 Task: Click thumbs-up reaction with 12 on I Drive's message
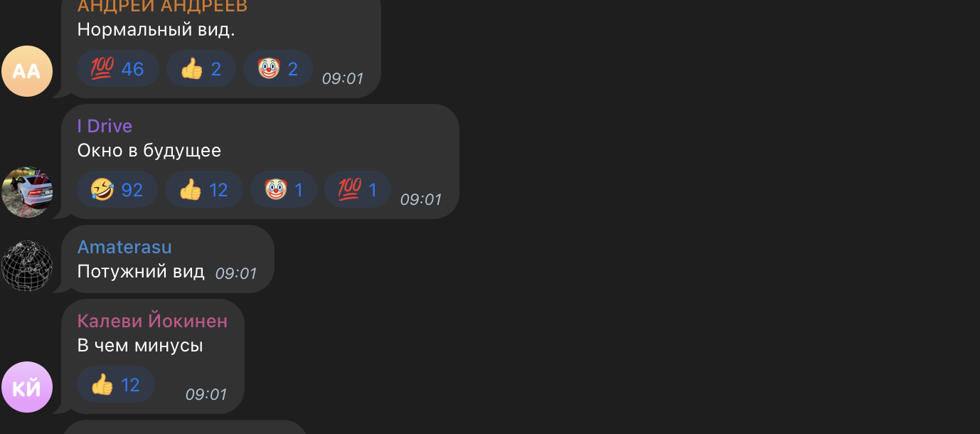coord(204,190)
